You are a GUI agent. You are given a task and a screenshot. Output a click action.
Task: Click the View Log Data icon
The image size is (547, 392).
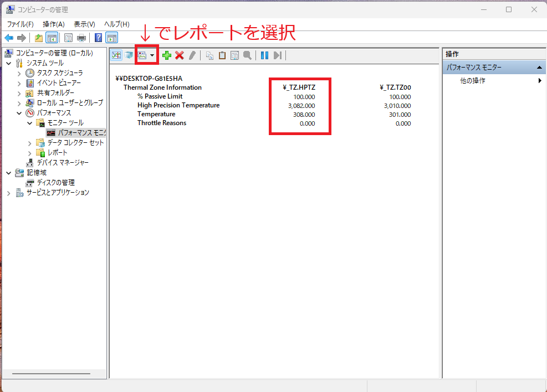[x=129, y=55]
